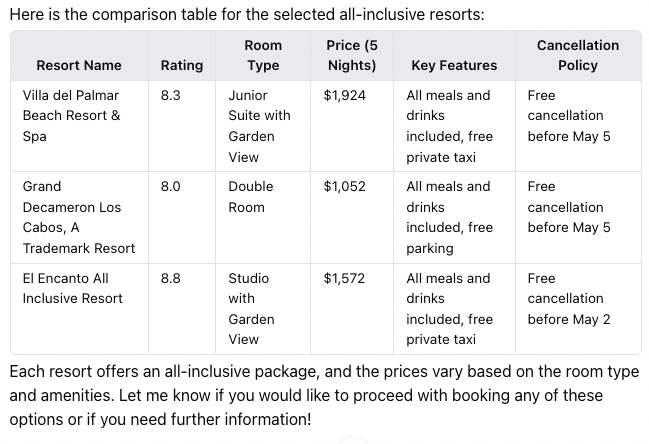Select the 8.8 rating cell
Viewport: 649px width, 444px height.
point(170,279)
